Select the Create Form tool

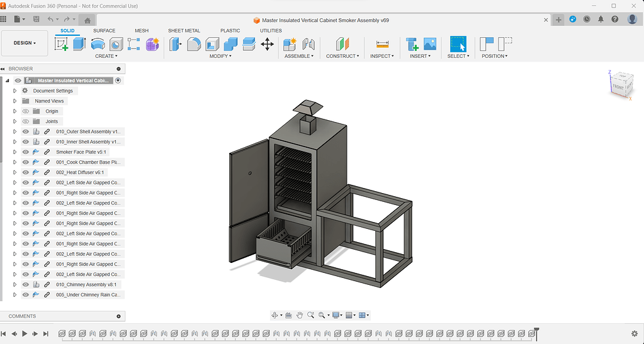pos(152,44)
